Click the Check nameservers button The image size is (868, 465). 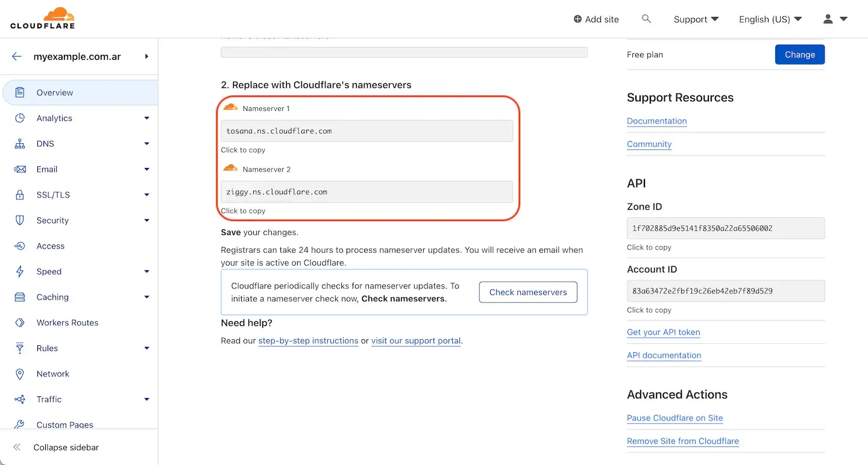(x=528, y=292)
